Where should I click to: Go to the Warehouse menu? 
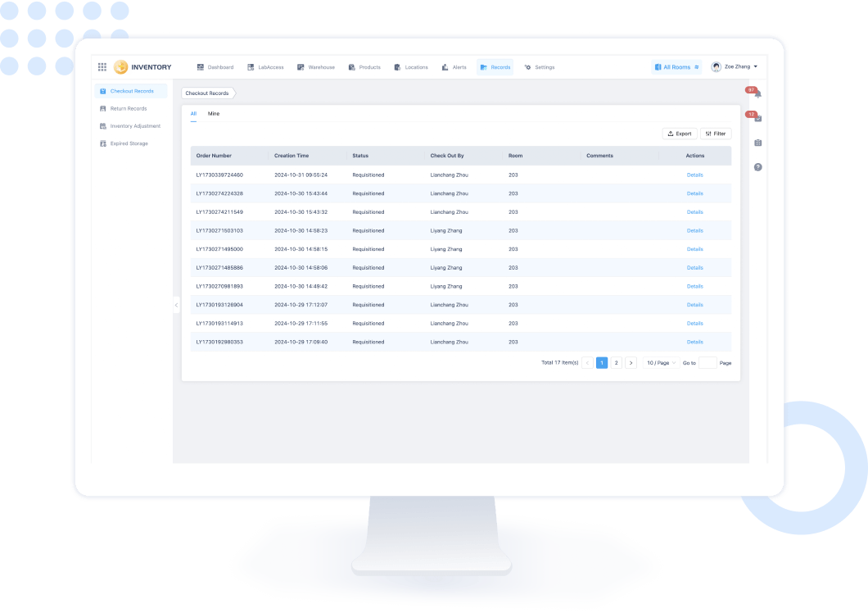[316, 67]
